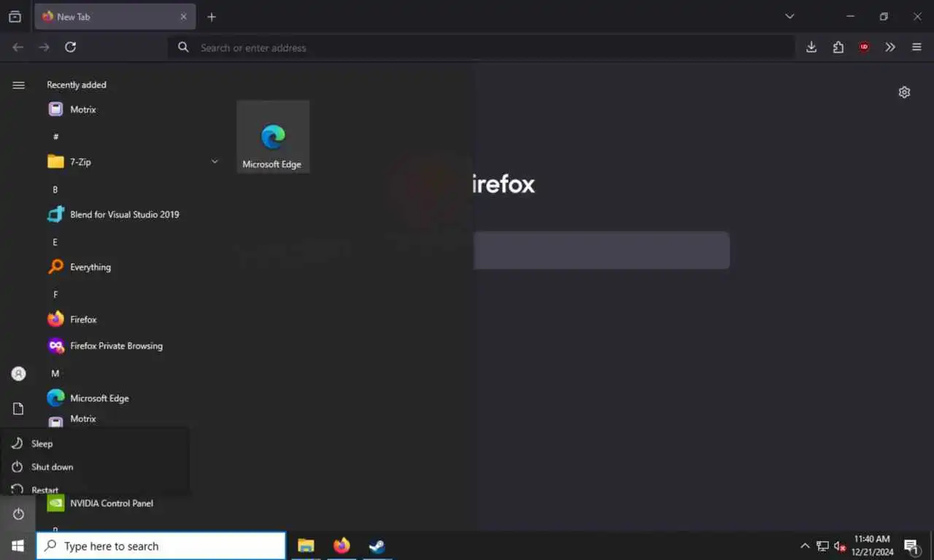Switch to Firefox via its taskbar icon
Screen dimensions: 934x560
[341, 545]
